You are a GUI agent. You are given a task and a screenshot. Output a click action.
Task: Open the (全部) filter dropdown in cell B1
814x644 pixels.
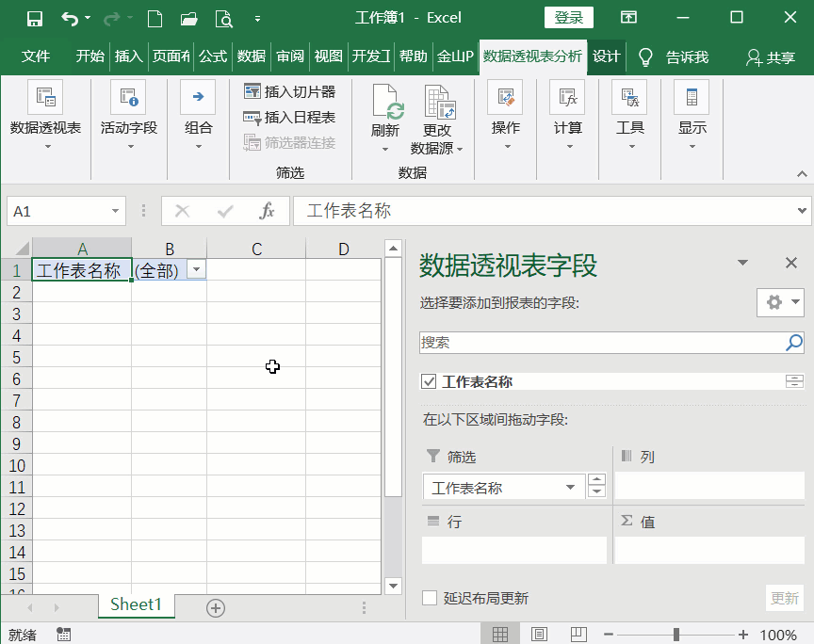coord(196,270)
